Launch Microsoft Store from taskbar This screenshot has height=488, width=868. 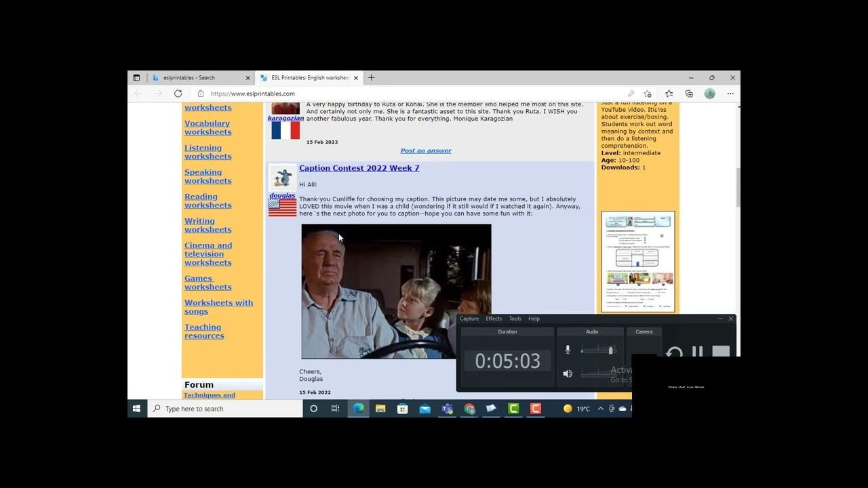[403, 409]
